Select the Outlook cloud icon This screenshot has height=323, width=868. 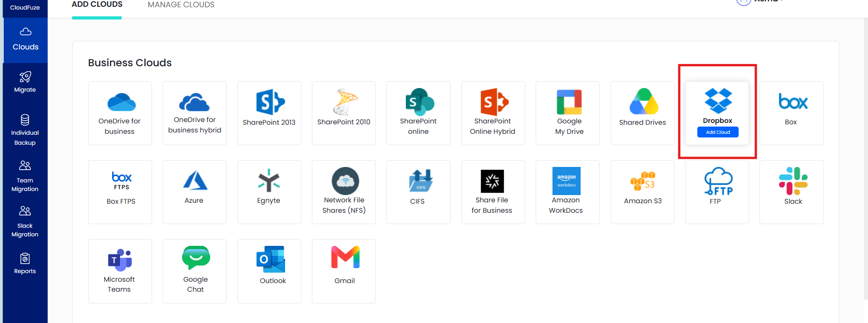271,259
